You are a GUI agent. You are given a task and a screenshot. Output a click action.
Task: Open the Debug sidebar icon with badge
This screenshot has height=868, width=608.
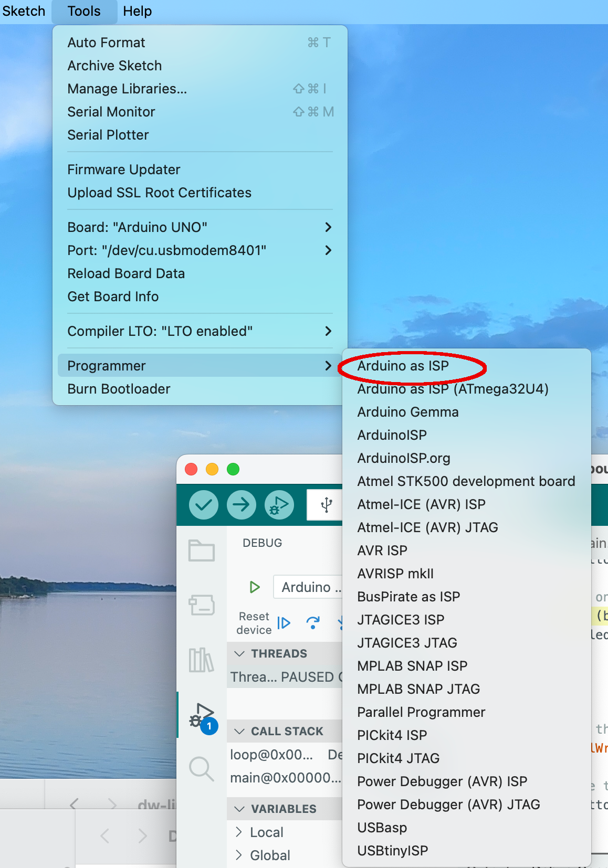(x=203, y=717)
